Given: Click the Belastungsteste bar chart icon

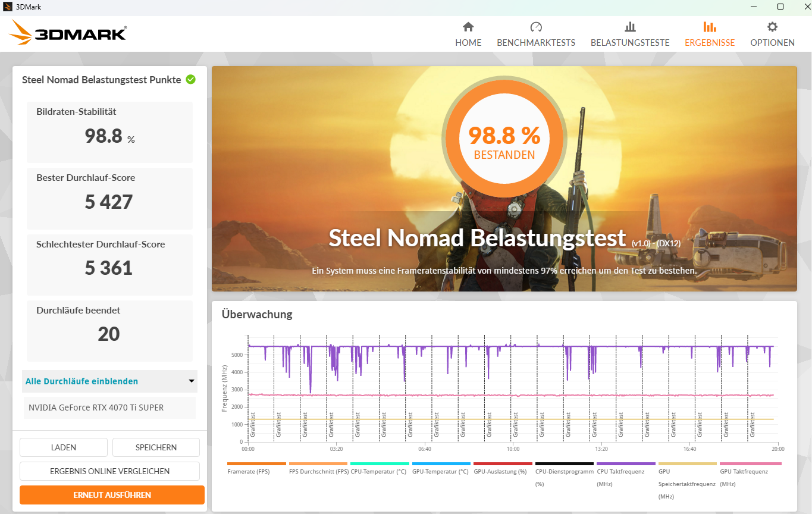Looking at the screenshot, I should click(630, 27).
